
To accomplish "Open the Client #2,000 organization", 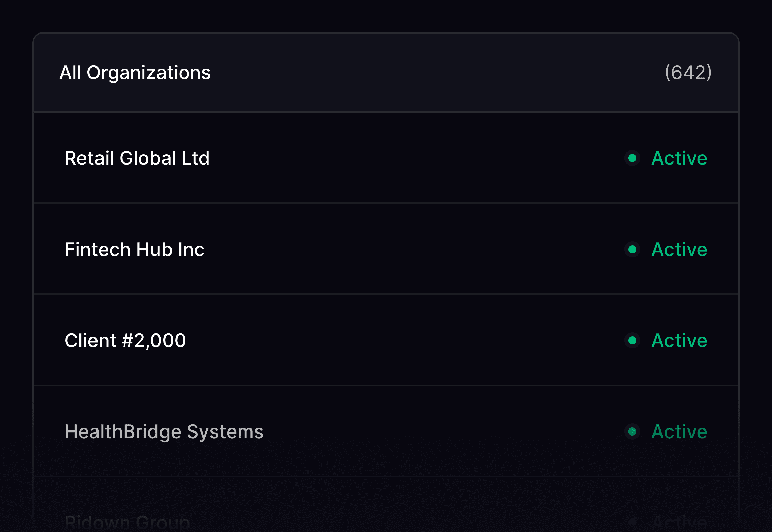I will [125, 340].
